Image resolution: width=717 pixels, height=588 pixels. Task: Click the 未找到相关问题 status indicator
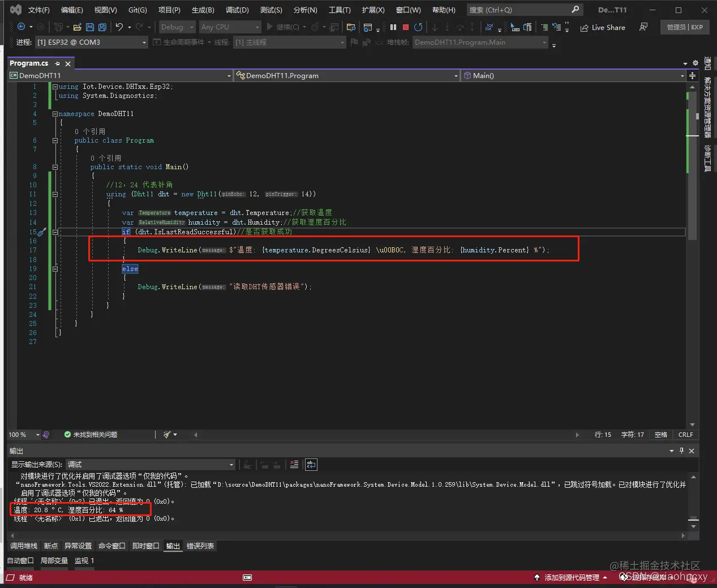(91, 435)
